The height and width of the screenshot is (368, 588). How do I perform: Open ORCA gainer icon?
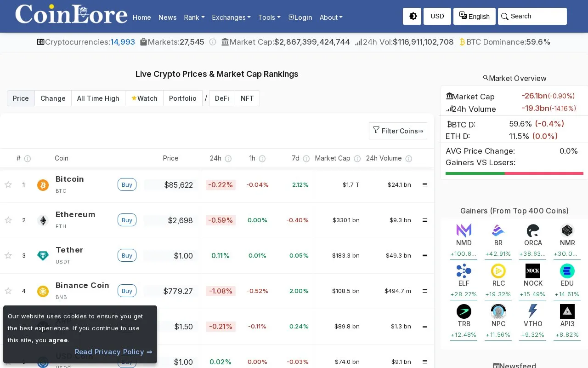[533, 230]
